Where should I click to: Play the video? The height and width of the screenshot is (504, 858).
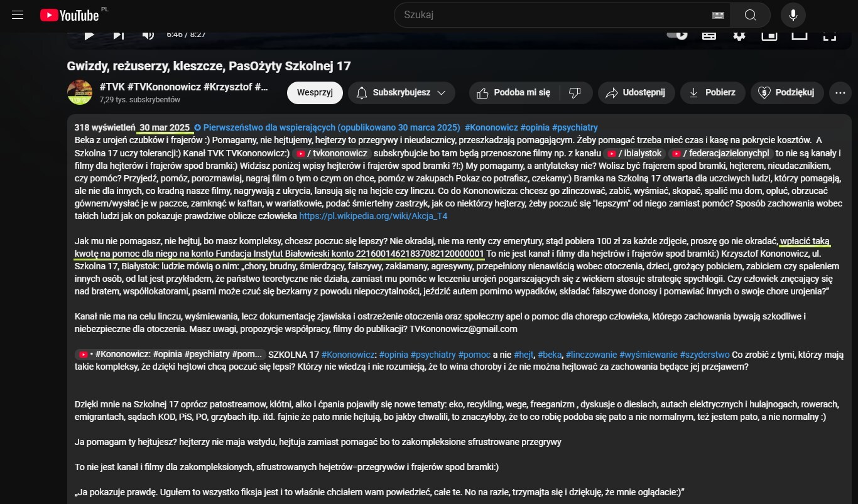point(89,35)
